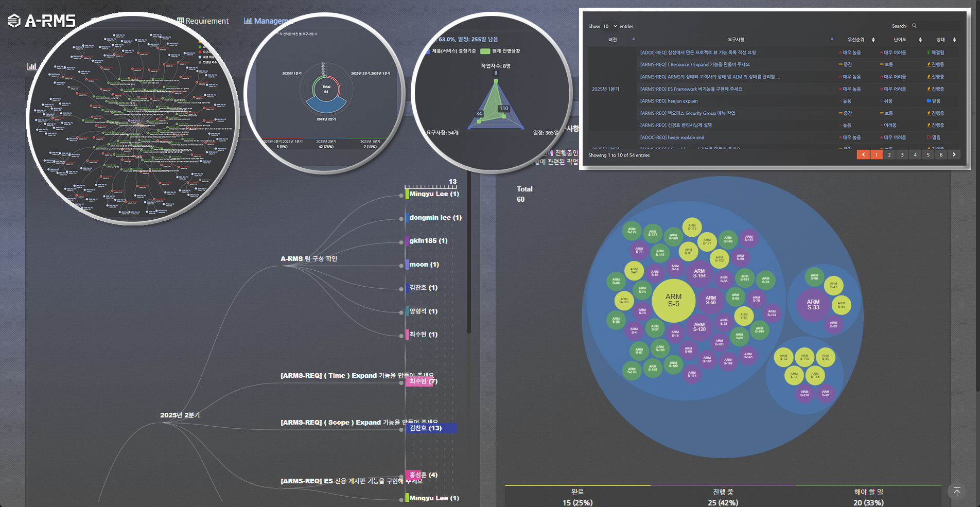The image size is (980, 507).
Task: Go to the next page of table entries
Action: coord(954,154)
